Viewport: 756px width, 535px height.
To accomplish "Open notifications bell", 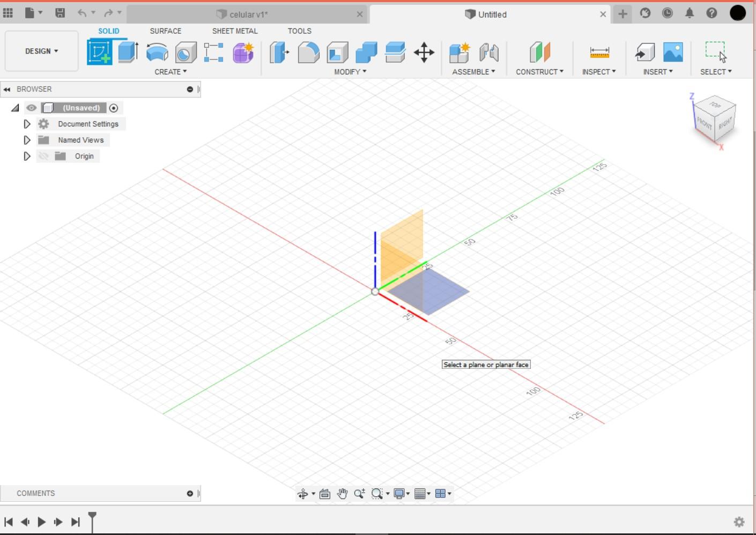I will coord(690,13).
